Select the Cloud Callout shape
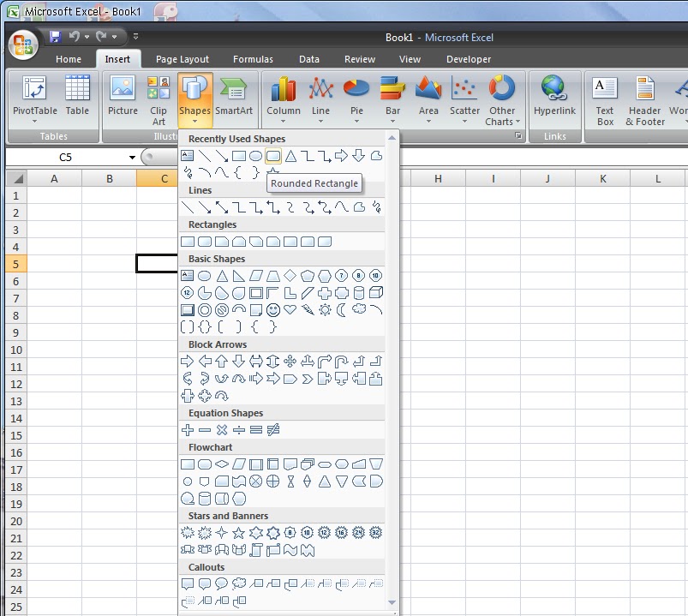688x616 pixels. pyautogui.click(x=240, y=583)
